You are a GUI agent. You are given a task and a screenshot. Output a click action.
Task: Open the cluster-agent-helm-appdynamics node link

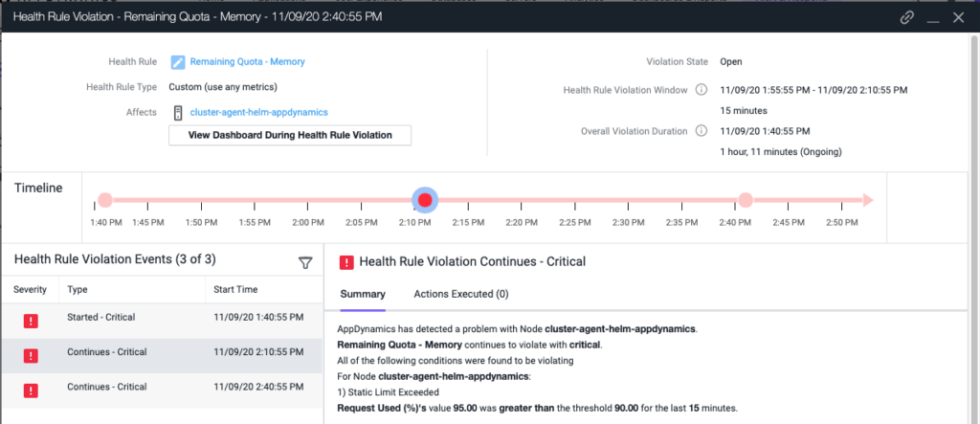(258, 112)
